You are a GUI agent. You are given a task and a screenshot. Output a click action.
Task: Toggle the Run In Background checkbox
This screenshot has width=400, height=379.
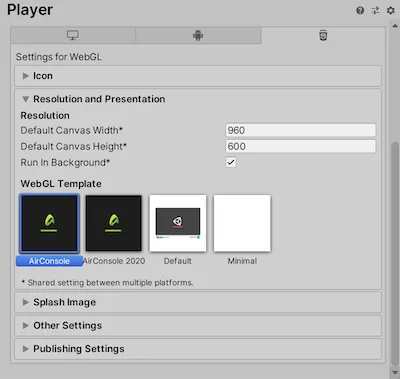pyautogui.click(x=231, y=162)
